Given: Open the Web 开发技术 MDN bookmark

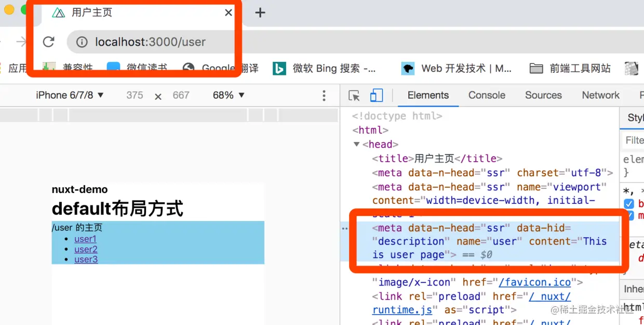Looking at the screenshot, I should tap(457, 68).
